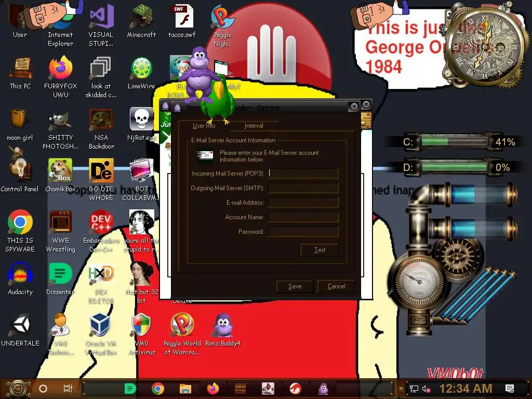Open the 'look at skidded c...' shortcut
This screenshot has height=399, width=532.
pos(101,77)
